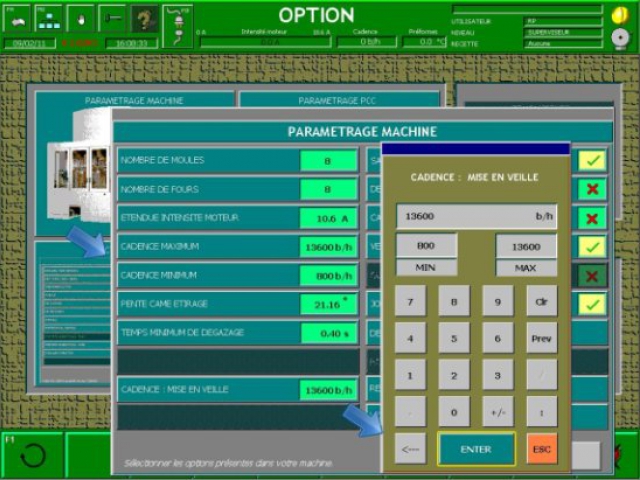Toggle the topmost green checkmark box
Image resolution: width=640 pixels, height=480 pixels.
click(x=592, y=160)
